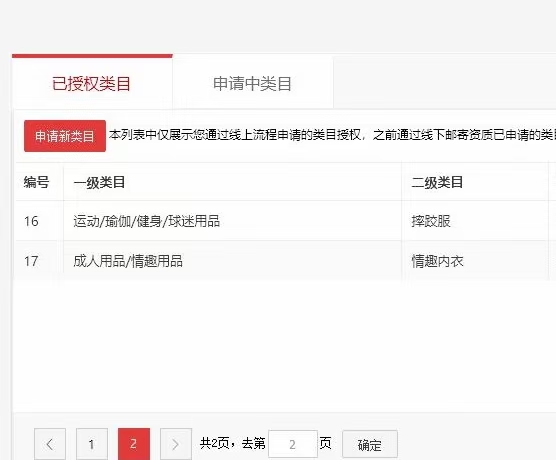Click 成人用品/情趣用品 category cell
Screen dimensions: 556x460
click(x=128, y=261)
